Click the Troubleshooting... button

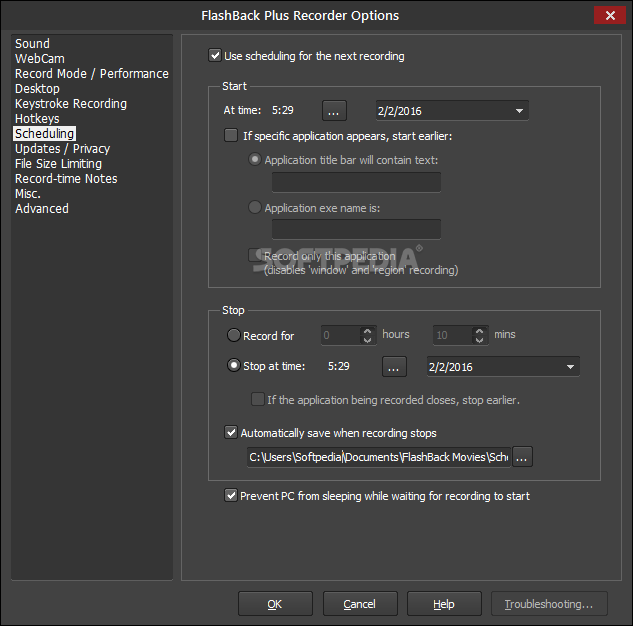click(x=549, y=604)
